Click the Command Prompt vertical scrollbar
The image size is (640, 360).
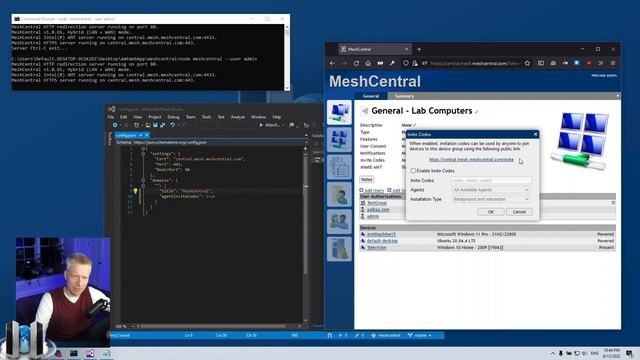[x=287, y=57]
